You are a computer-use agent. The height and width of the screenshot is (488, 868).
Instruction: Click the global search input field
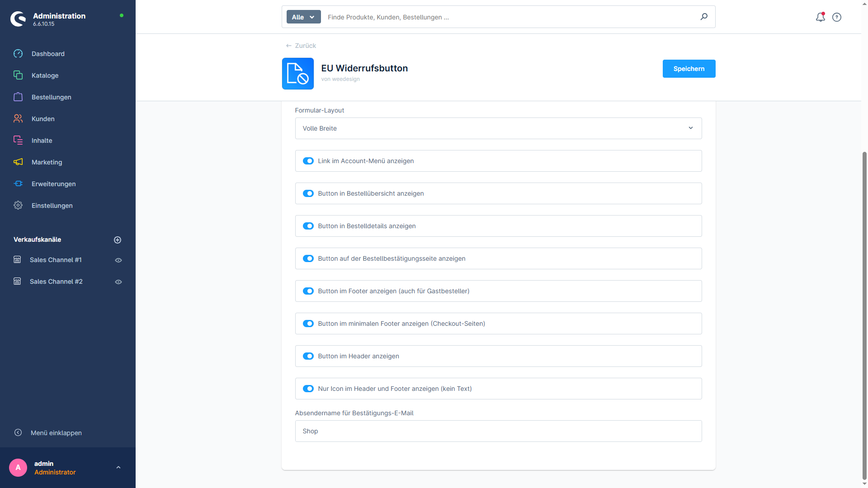(x=511, y=17)
